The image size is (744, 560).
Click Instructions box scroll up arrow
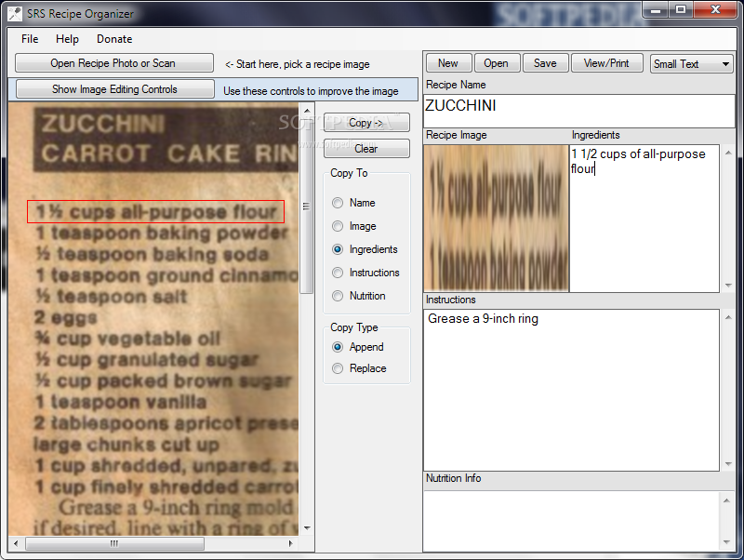728,317
